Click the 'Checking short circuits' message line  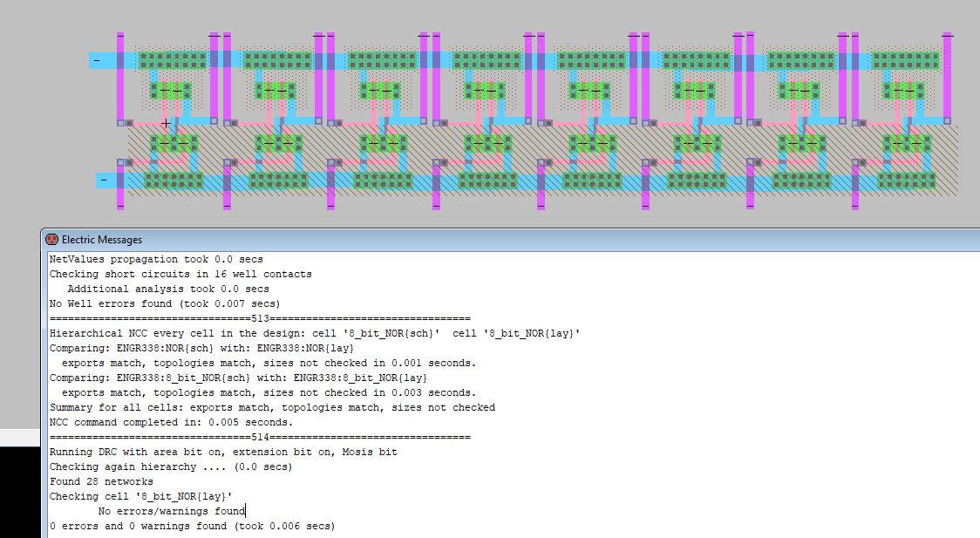coord(180,274)
